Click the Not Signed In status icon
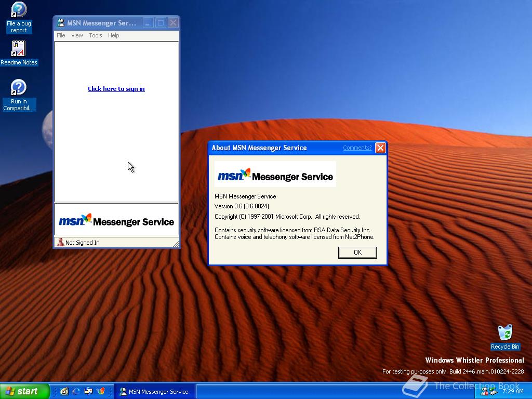 click(60, 242)
